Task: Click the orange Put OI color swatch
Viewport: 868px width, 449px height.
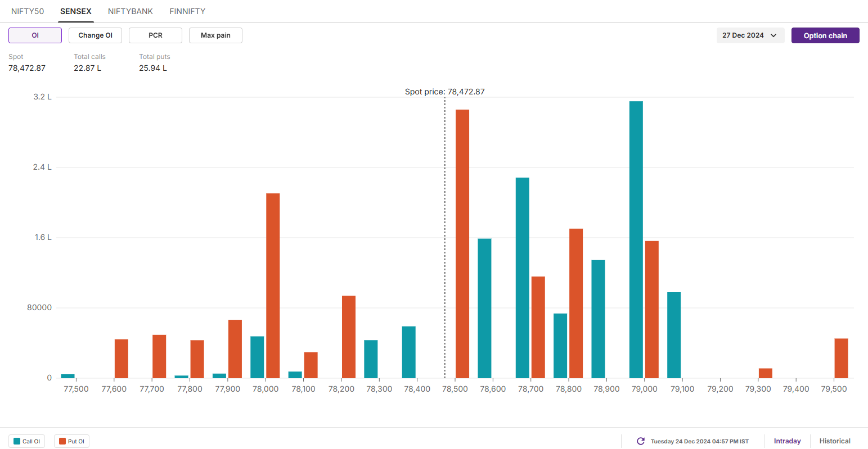Action: tap(62, 441)
